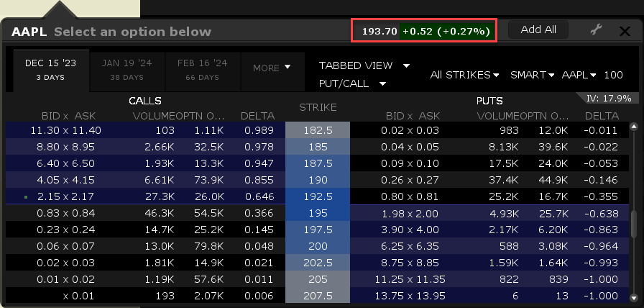This screenshot has height=308, width=644.
Task: Click put quote 0.26 x 0.27
Action: pyautogui.click(x=410, y=180)
